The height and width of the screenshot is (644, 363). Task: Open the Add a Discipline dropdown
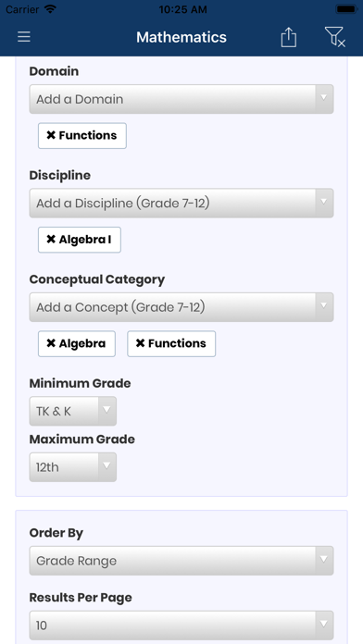181,204
